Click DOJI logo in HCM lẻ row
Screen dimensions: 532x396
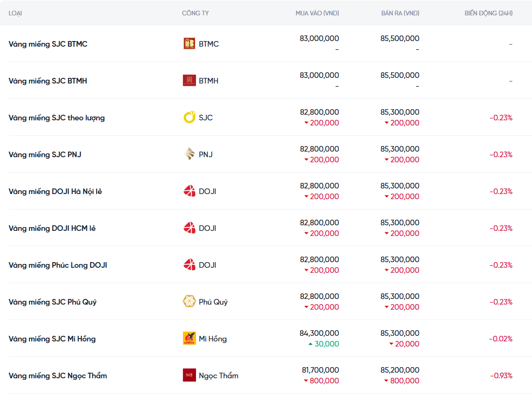tap(189, 228)
